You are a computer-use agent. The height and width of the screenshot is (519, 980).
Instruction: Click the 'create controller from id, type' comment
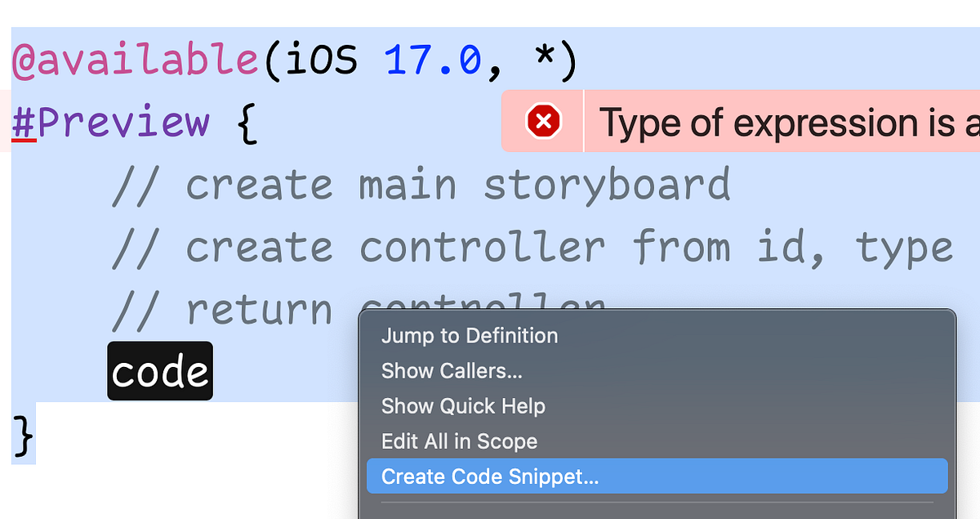click(531, 247)
